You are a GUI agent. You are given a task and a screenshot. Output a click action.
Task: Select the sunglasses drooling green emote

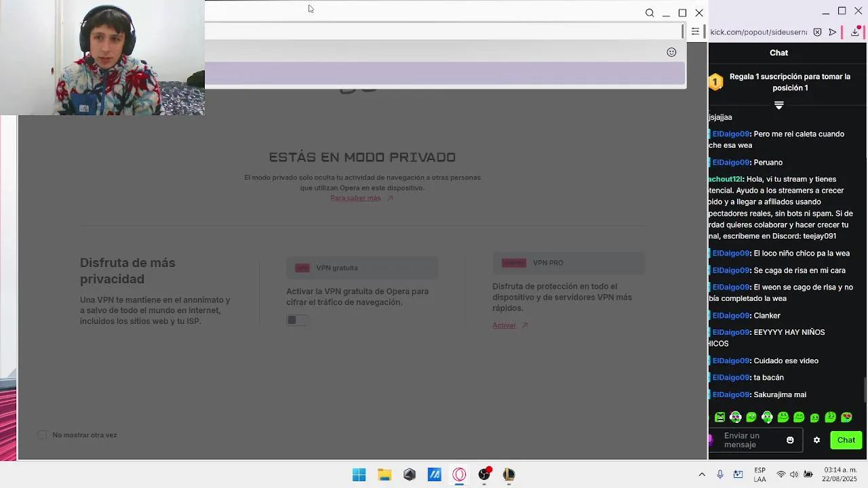tap(846, 418)
